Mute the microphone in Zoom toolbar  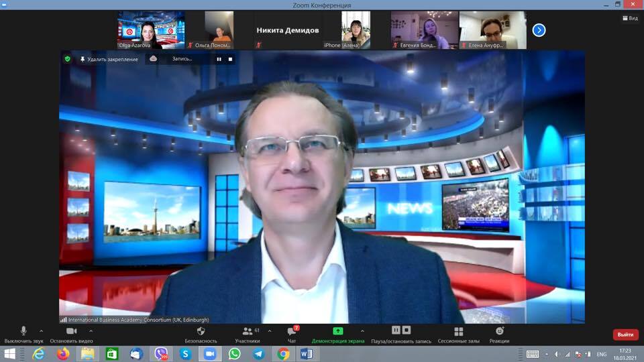(x=23, y=331)
